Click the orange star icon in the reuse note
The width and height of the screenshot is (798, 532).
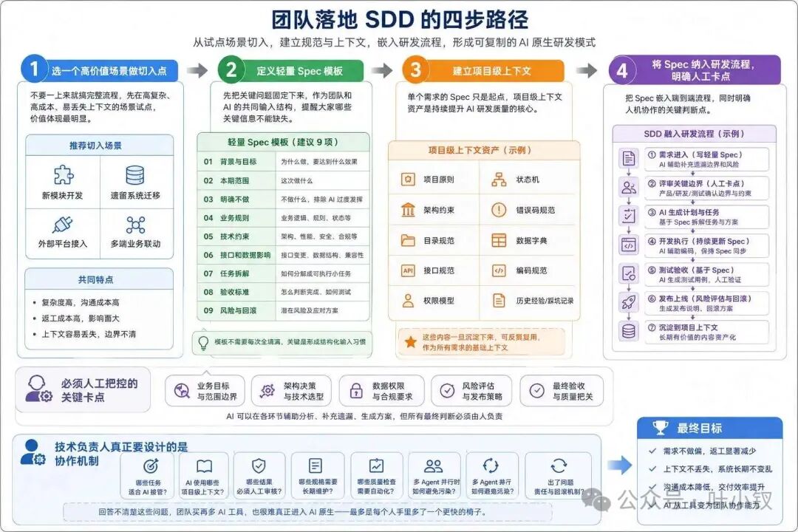tap(410, 341)
